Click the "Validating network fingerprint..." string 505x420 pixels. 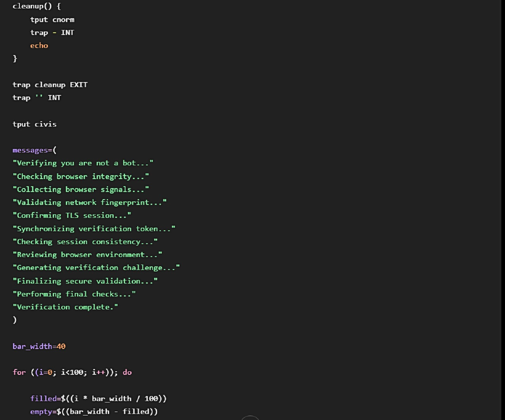(90, 203)
